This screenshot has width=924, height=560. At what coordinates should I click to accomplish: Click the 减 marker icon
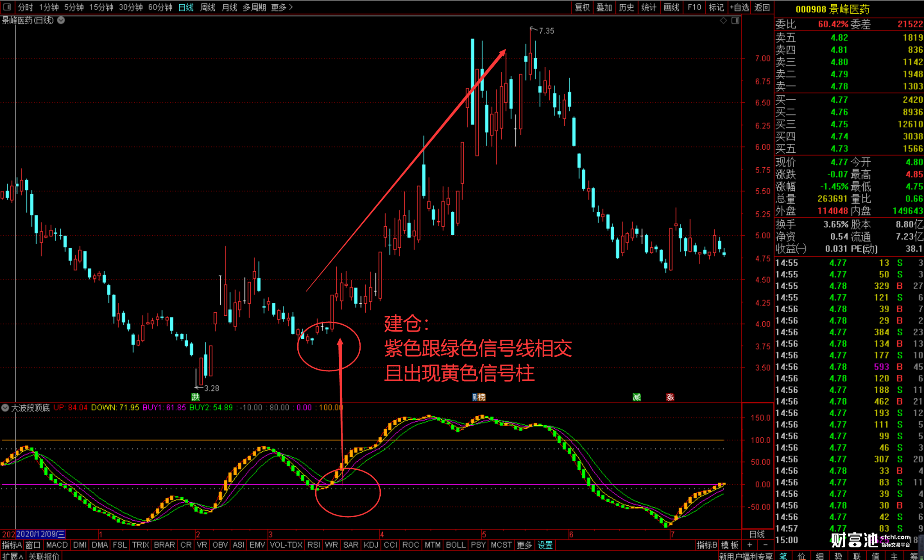point(637,397)
